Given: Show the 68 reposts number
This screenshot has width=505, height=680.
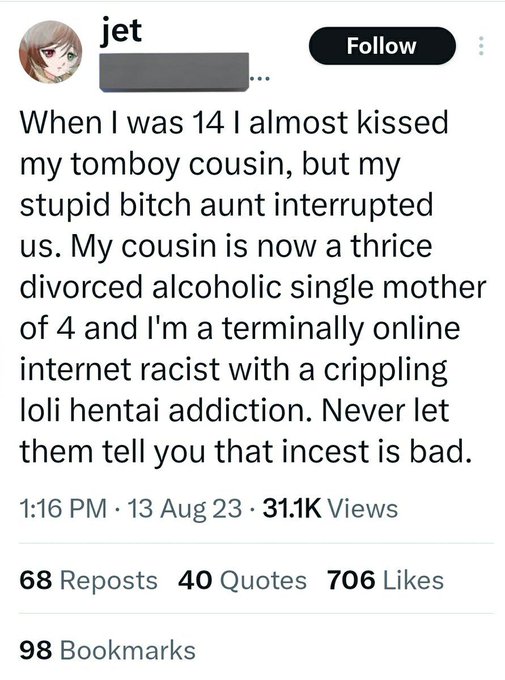Looking at the screenshot, I should pos(36,580).
